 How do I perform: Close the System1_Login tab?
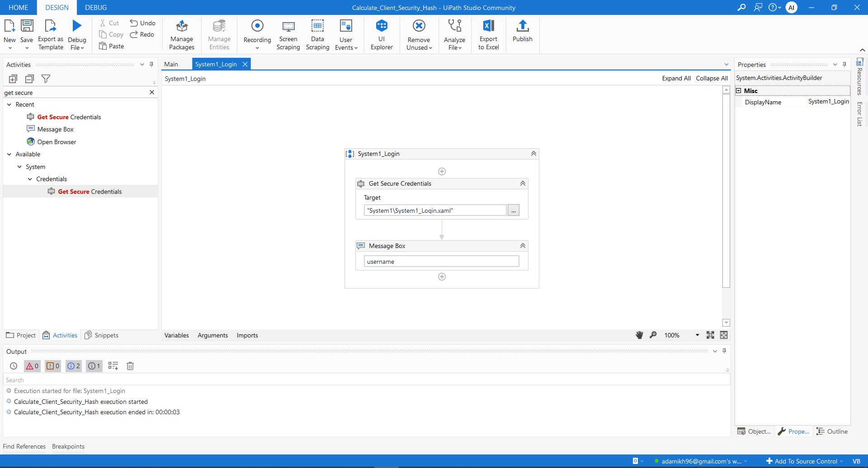(x=245, y=64)
